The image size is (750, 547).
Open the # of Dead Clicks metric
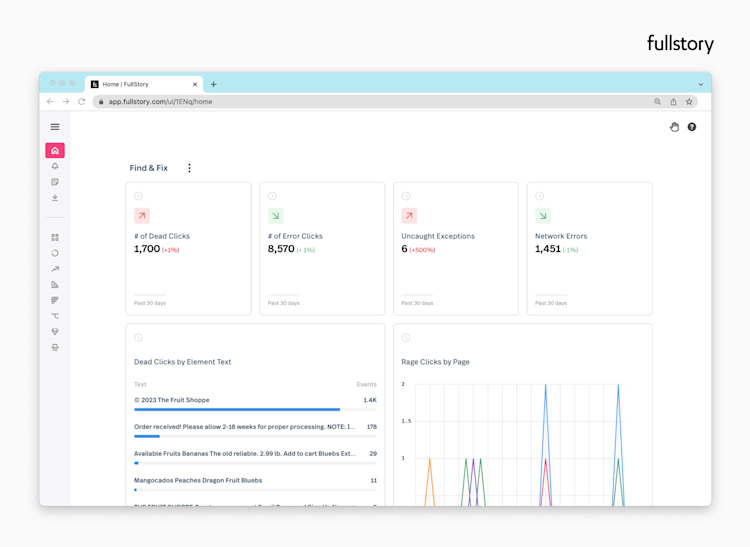[162, 236]
